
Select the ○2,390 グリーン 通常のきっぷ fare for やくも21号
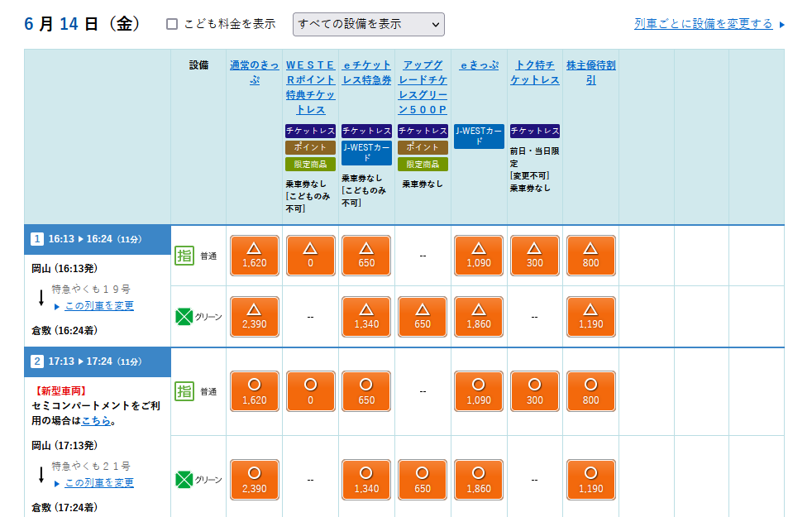pyautogui.click(x=254, y=480)
